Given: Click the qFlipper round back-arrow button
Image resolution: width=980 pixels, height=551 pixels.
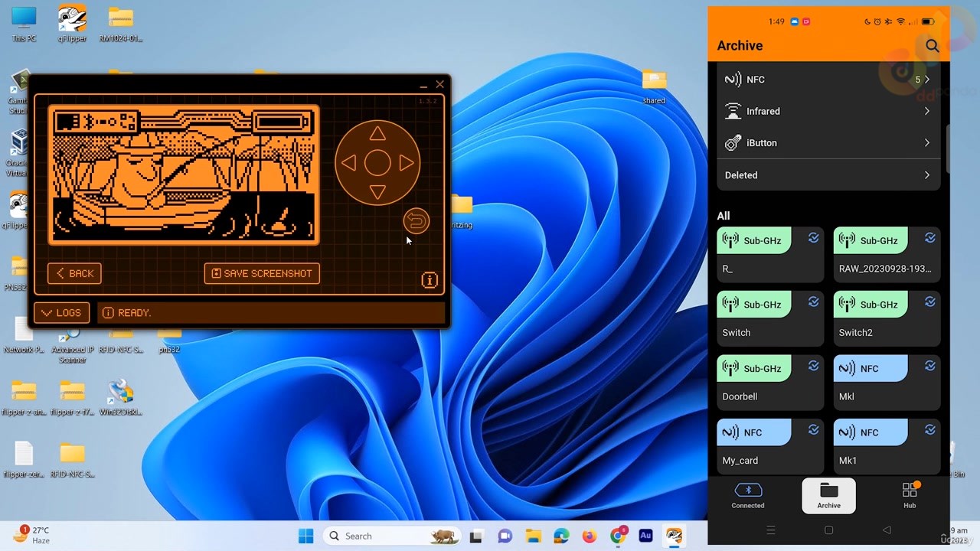Looking at the screenshot, I should [416, 221].
